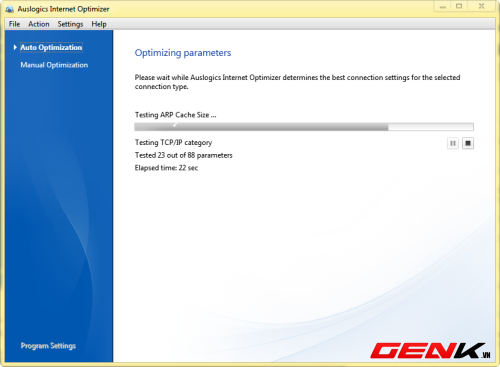
Task: Open the Settings menu
Action: (70, 24)
